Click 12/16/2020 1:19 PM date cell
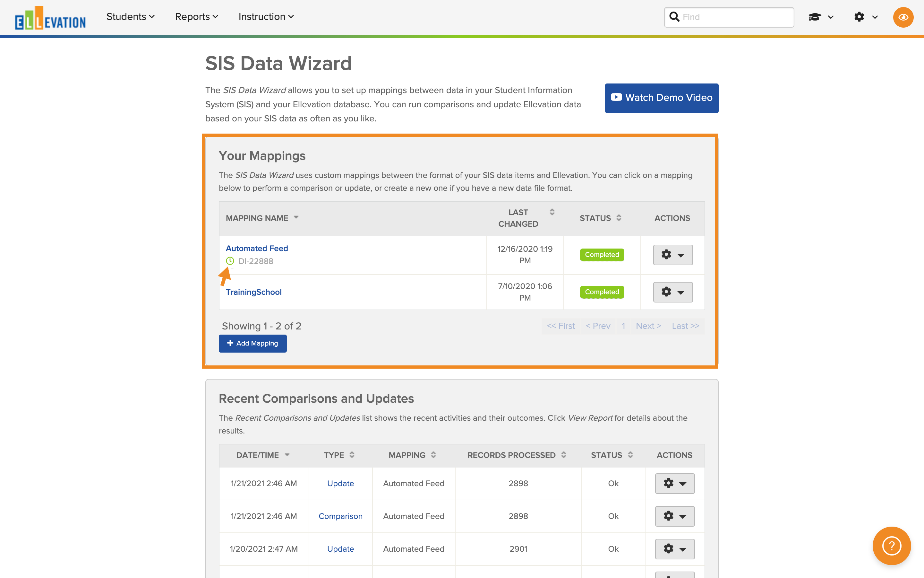Viewport: 924px width, 578px height. pyautogui.click(x=525, y=255)
